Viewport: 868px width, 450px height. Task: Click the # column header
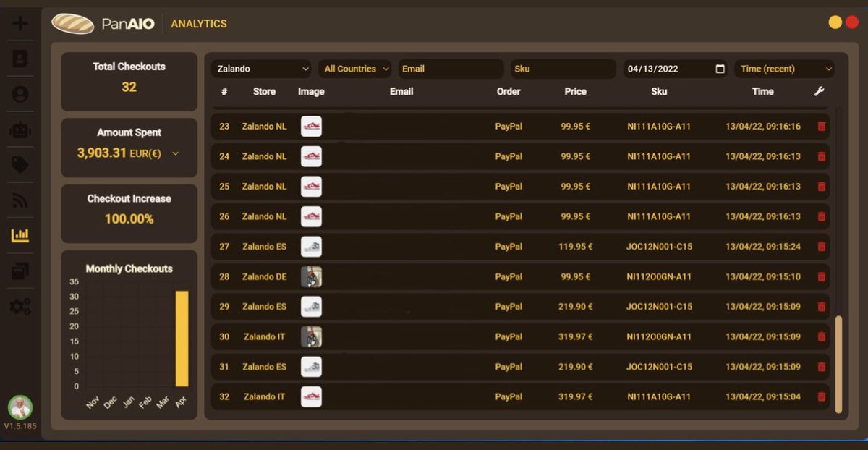click(x=224, y=91)
